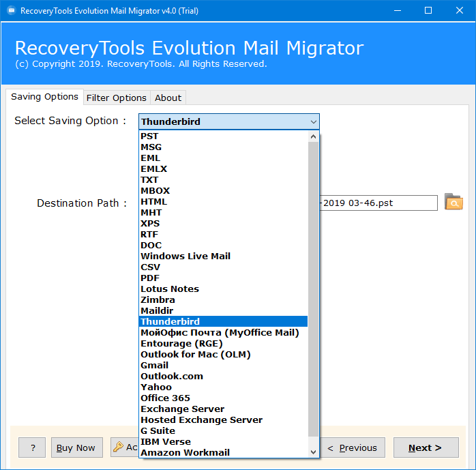Viewport: 476px width, 470px height.
Task: Select Exchange Server option
Action: click(223, 409)
